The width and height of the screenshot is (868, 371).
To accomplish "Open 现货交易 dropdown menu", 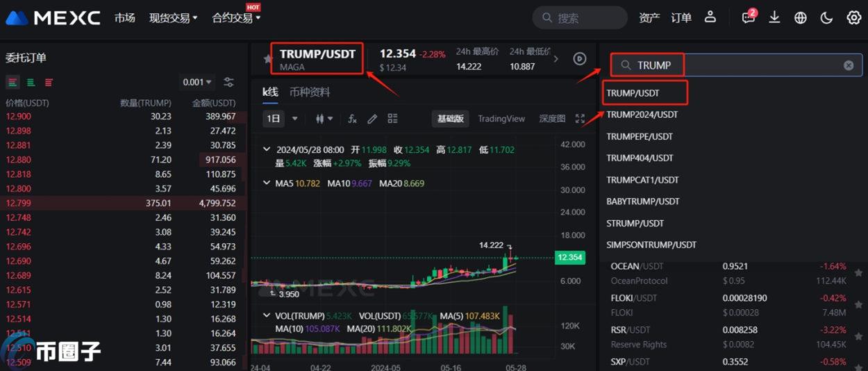I will click(174, 18).
